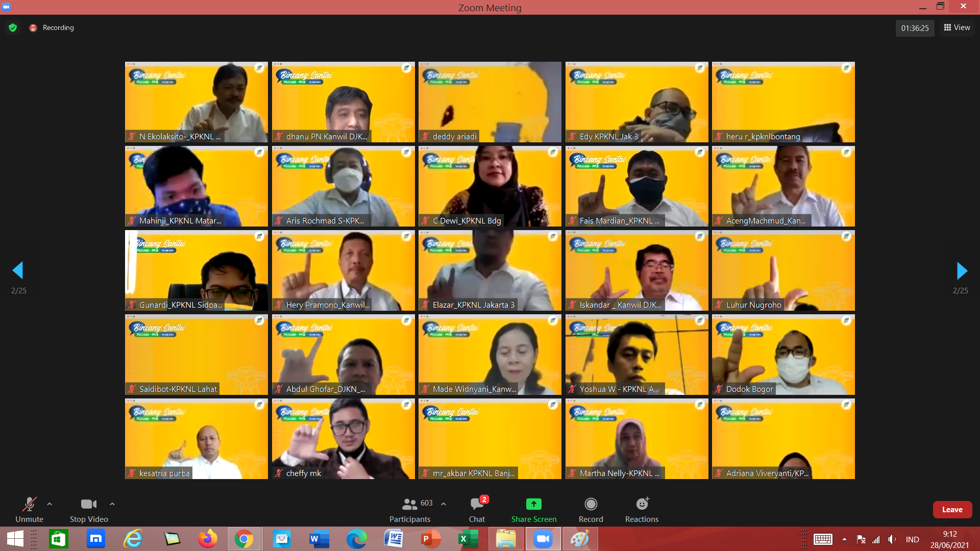980x551 pixels.
Task: Select cheffy mk video thumbnail
Action: (343, 439)
